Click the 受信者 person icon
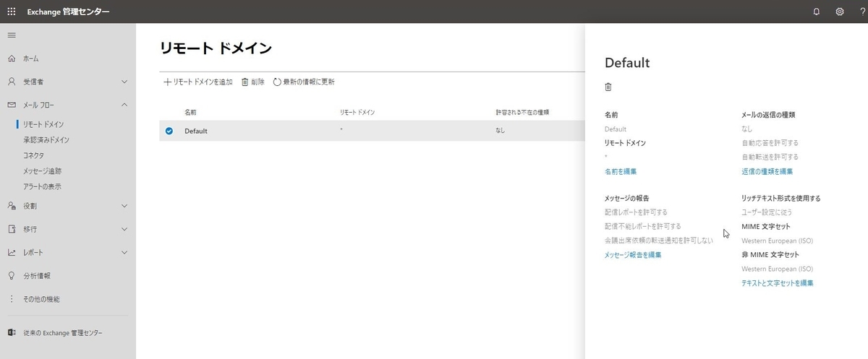868x359 pixels. coord(12,82)
